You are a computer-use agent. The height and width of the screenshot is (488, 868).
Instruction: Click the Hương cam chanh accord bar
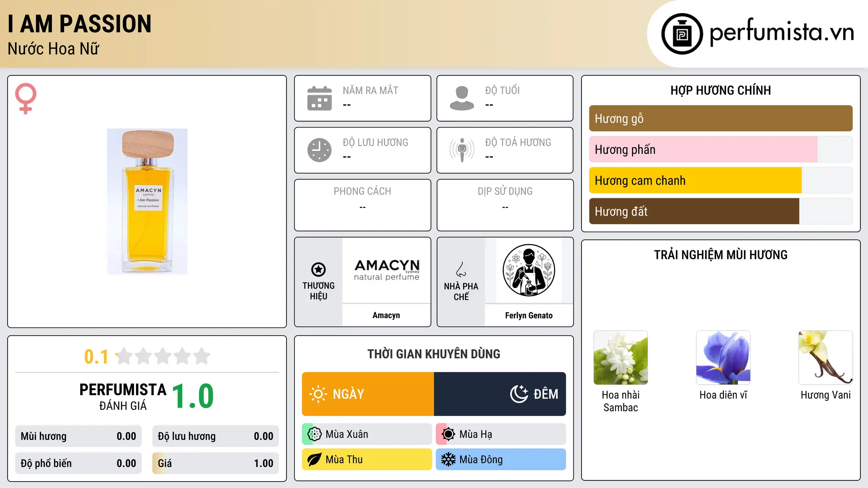(x=721, y=180)
